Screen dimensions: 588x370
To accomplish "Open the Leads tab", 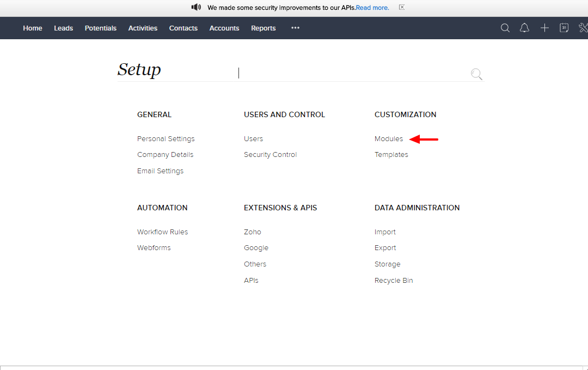I will coord(63,28).
